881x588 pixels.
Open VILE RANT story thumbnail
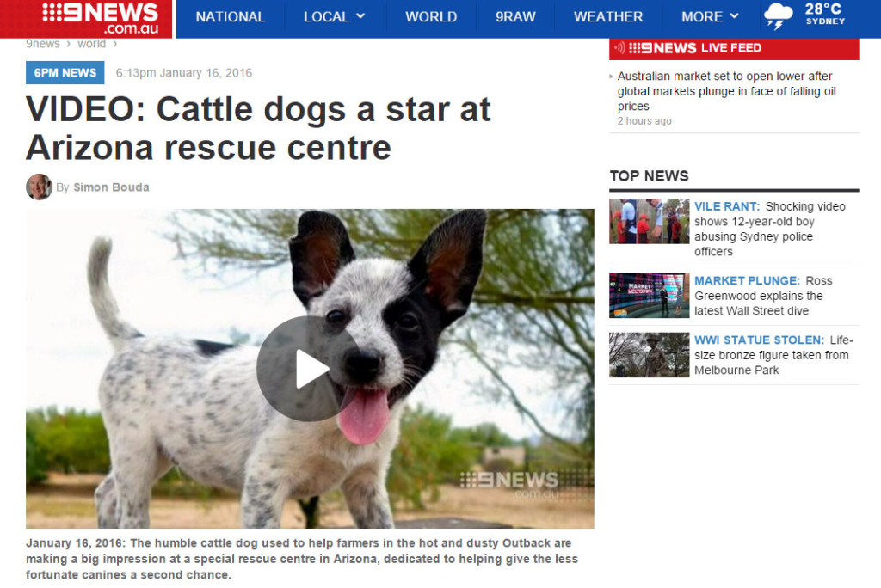649,221
